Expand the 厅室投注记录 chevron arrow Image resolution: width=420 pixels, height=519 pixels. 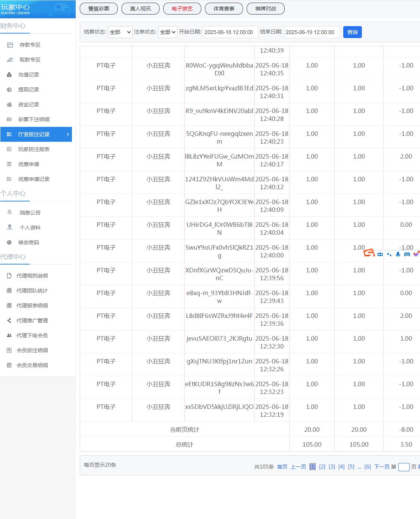(67, 134)
